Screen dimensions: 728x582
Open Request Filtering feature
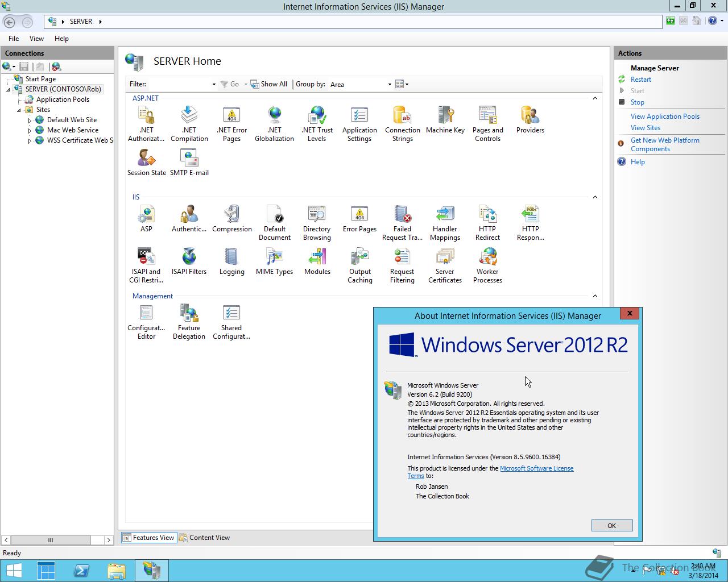pyautogui.click(x=402, y=265)
